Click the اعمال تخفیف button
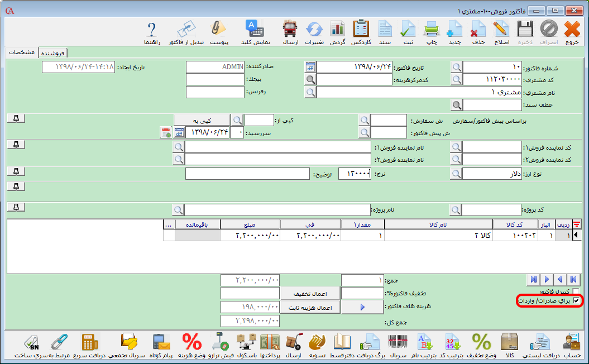The image size is (589, 364). tap(310, 294)
